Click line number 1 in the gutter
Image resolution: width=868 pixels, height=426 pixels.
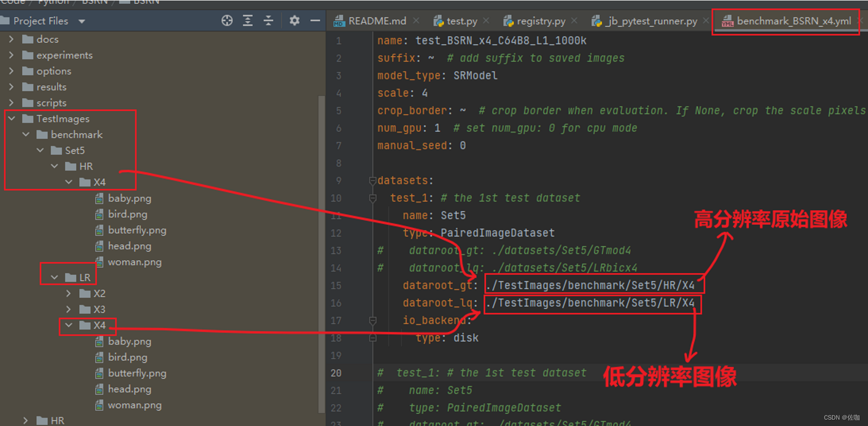(x=339, y=41)
